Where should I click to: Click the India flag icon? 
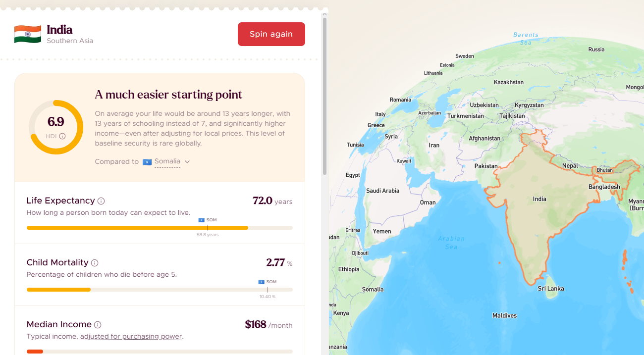(x=28, y=34)
